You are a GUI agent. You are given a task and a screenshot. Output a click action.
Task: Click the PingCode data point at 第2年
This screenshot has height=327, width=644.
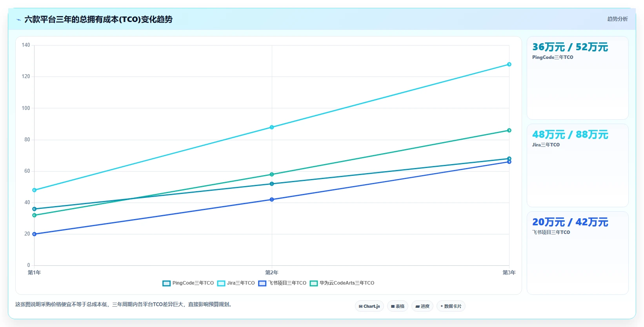tap(272, 184)
